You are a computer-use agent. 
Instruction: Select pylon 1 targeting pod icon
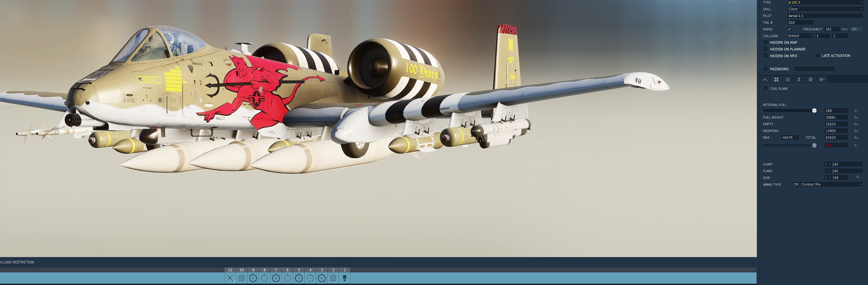345,278
